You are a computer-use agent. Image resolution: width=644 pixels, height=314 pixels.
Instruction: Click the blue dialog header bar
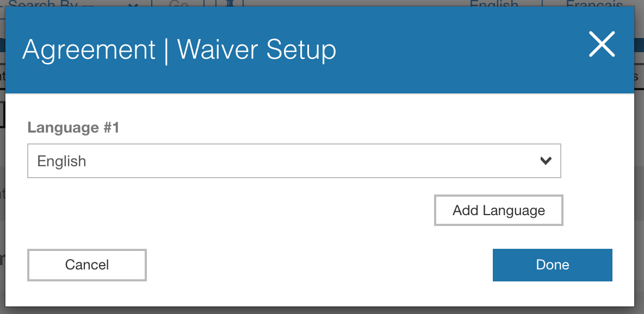pos(319,49)
